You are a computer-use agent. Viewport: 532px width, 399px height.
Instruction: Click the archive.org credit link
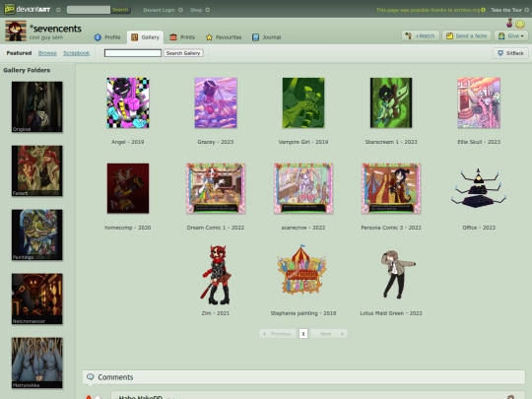click(428, 10)
